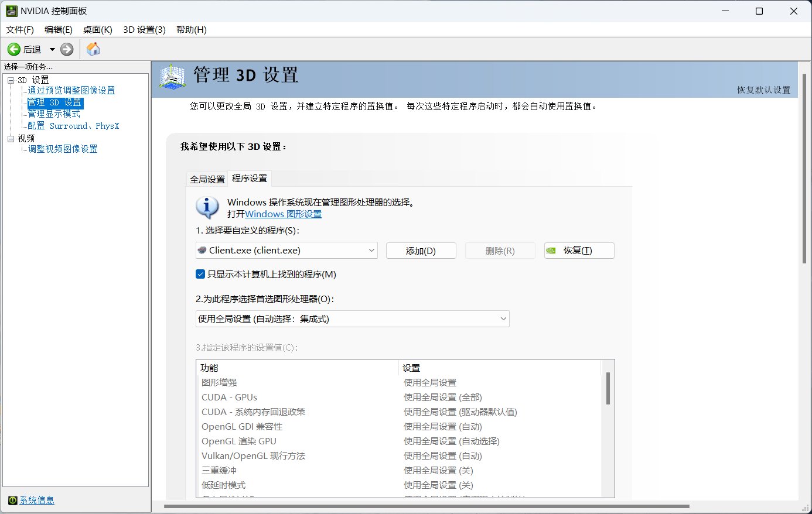Select the 图形增强 settings row
Viewport: 812px width, 514px height.
pos(399,382)
